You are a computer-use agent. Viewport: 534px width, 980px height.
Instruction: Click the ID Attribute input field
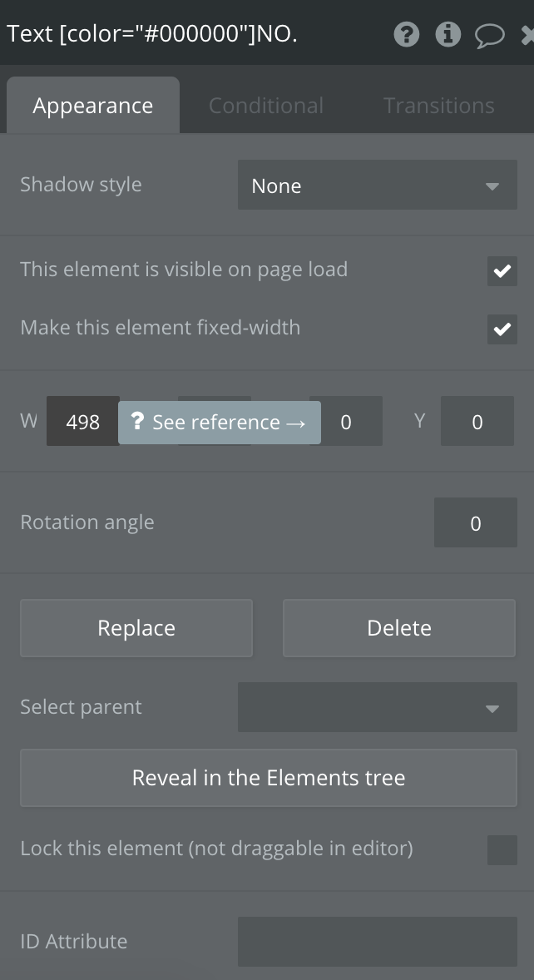coord(378,941)
